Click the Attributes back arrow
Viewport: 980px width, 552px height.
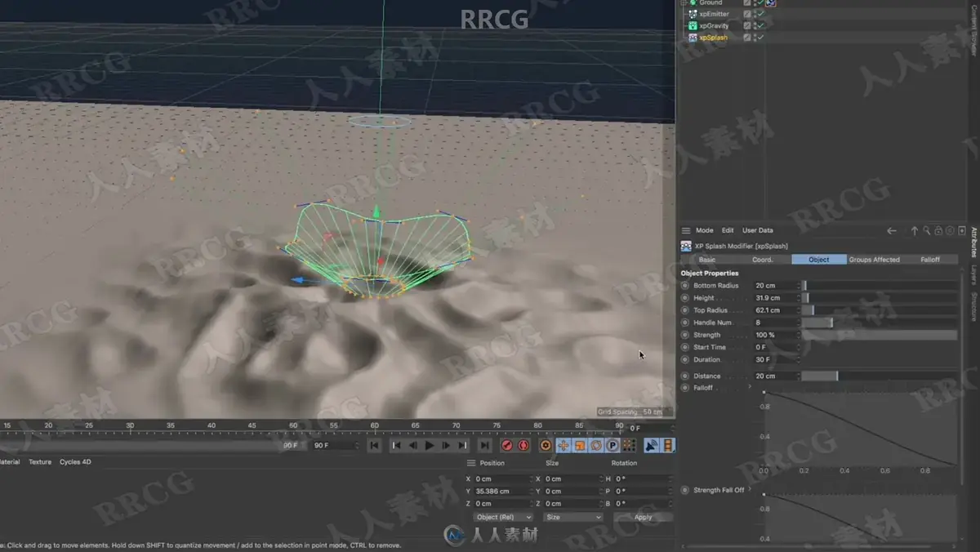pos(892,231)
